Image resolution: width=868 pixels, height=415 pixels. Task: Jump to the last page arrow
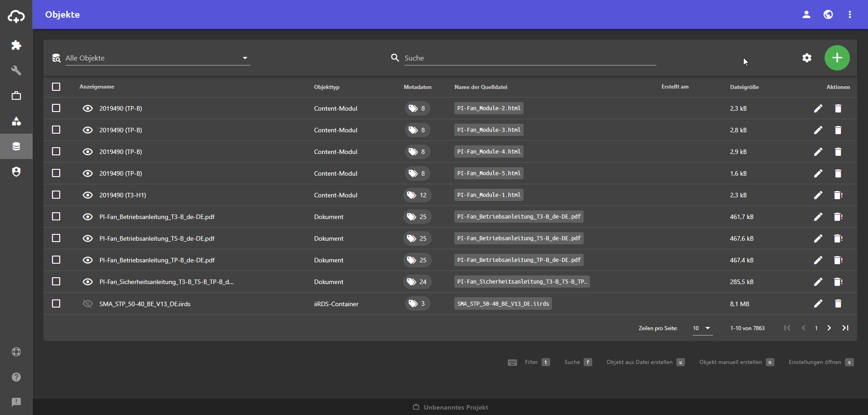pyautogui.click(x=845, y=328)
